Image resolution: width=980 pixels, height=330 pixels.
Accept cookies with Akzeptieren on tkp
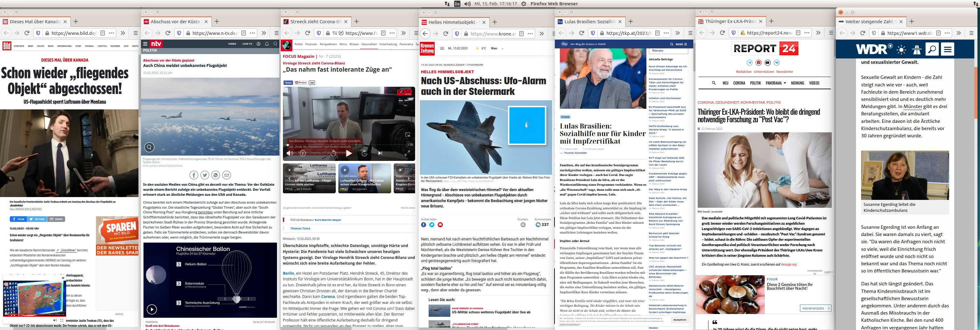point(680,320)
